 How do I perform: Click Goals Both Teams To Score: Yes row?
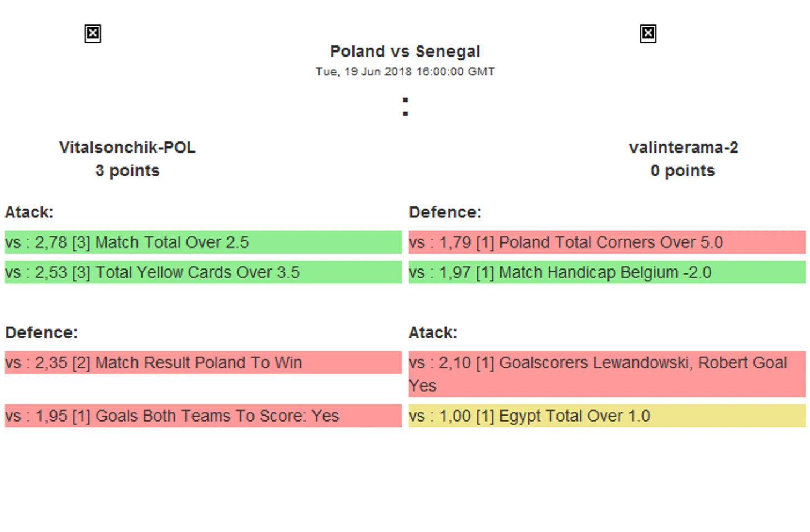coord(203,416)
